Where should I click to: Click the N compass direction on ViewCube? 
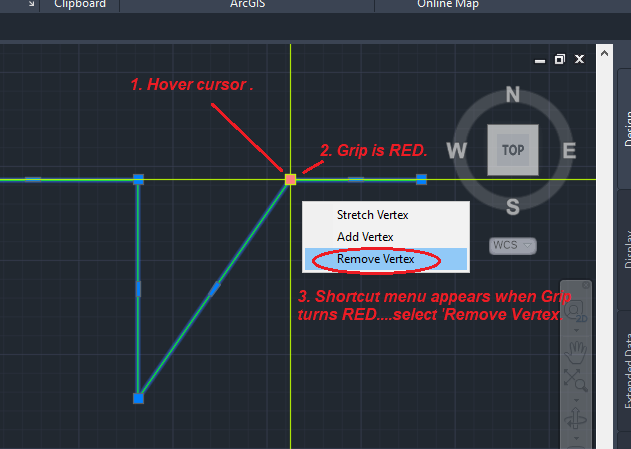(513, 95)
